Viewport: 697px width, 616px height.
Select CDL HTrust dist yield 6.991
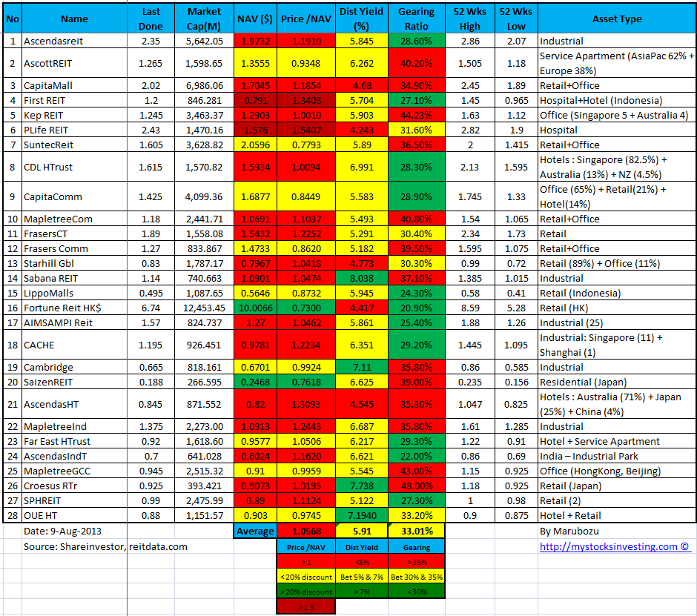click(x=361, y=167)
